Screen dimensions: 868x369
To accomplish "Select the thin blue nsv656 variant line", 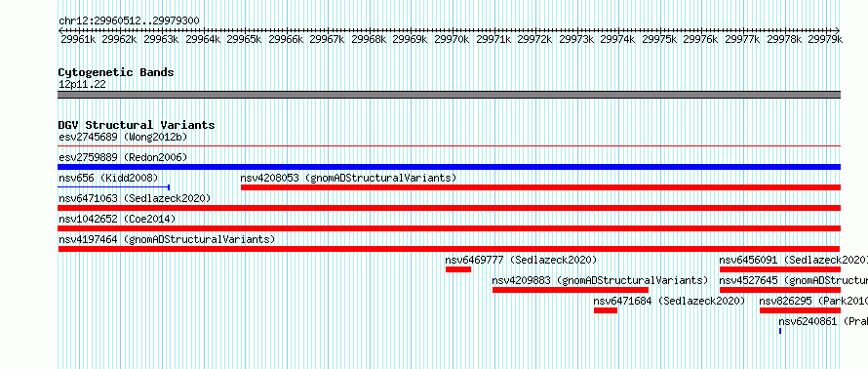I will [113, 187].
